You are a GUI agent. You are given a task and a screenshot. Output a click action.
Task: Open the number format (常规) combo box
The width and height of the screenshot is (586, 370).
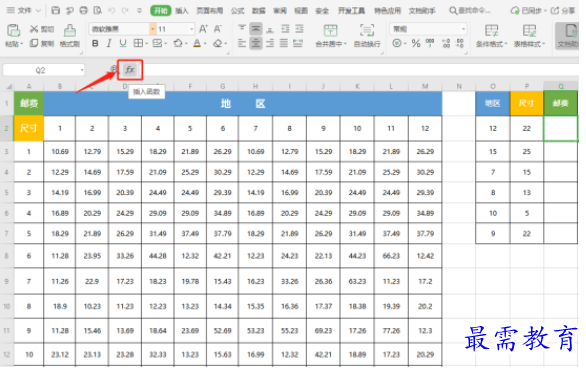click(x=428, y=29)
